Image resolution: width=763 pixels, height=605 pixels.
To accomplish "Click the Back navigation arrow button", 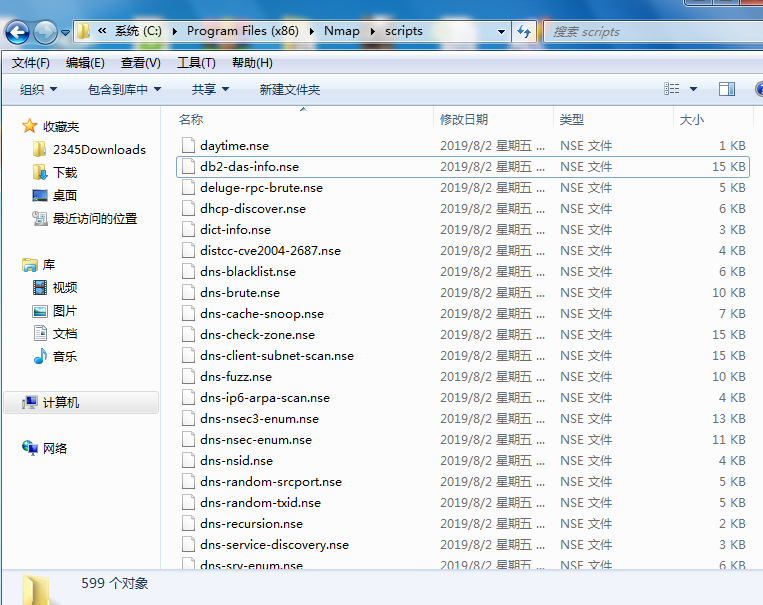I will (18, 33).
